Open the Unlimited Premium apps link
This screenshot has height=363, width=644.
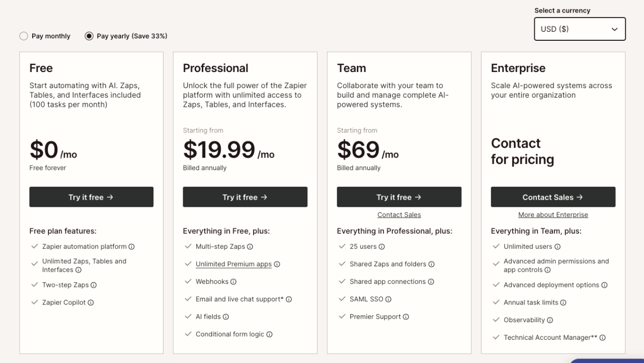click(233, 264)
